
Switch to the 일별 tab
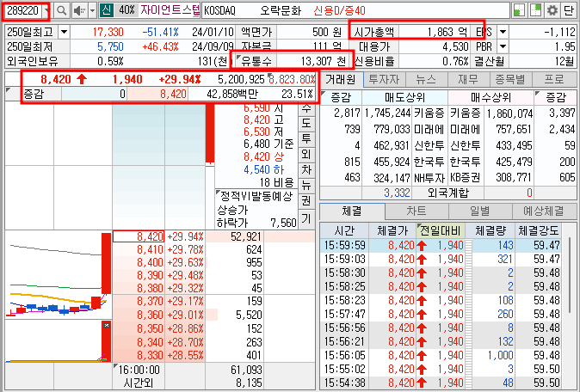pyautogui.click(x=480, y=211)
